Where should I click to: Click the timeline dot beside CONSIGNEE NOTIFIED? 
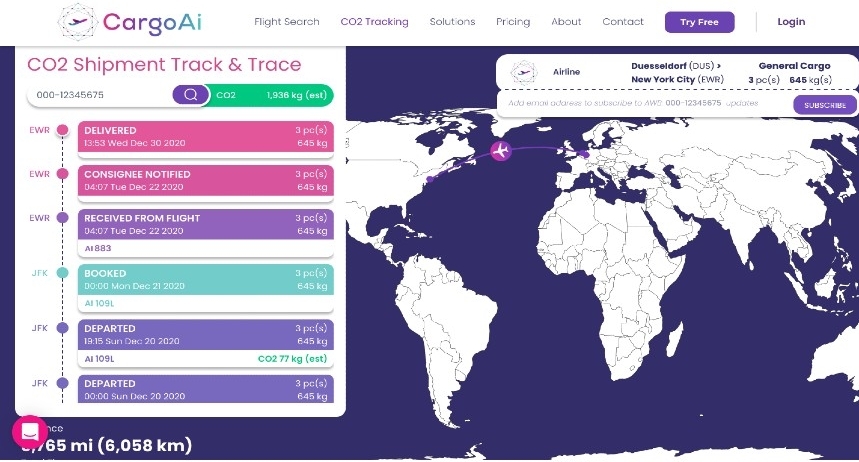63,174
